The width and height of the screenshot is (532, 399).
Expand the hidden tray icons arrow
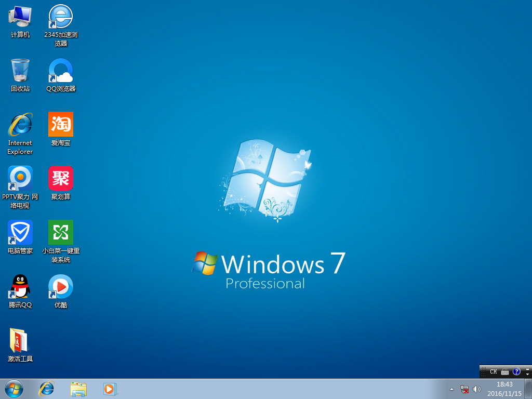[451, 389]
